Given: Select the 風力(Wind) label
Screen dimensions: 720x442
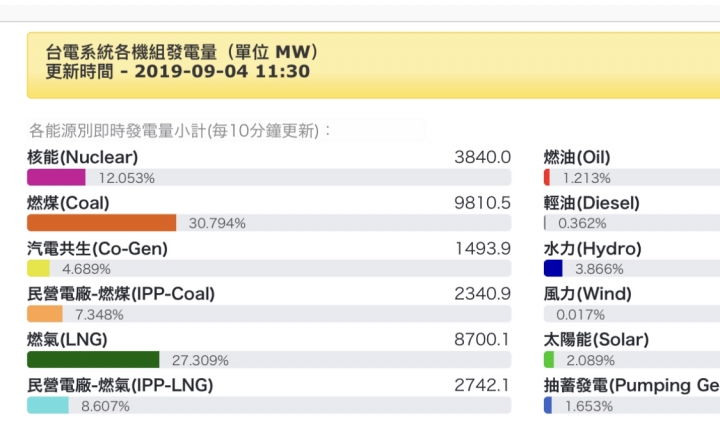Looking at the screenshot, I should click(x=587, y=294).
